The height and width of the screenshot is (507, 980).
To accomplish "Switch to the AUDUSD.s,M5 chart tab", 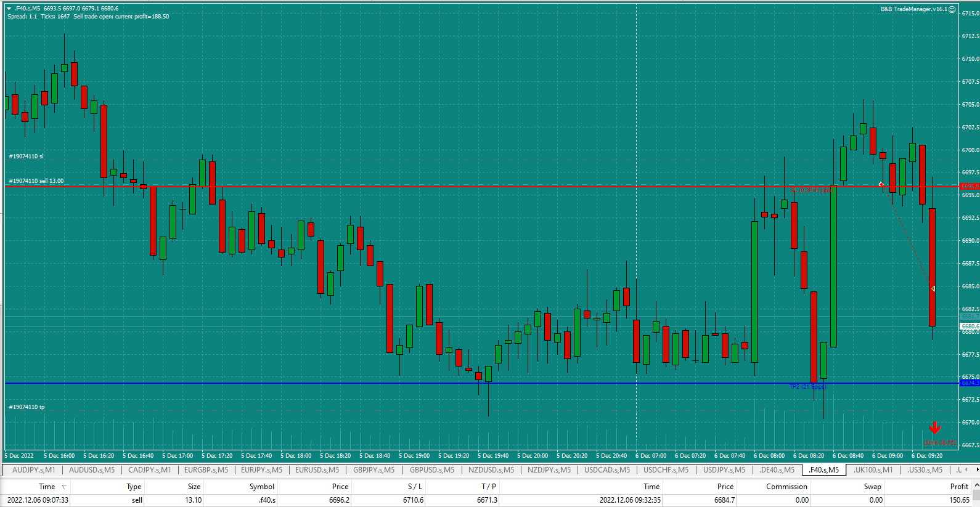I will pyautogui.click(x=92, y=470).
